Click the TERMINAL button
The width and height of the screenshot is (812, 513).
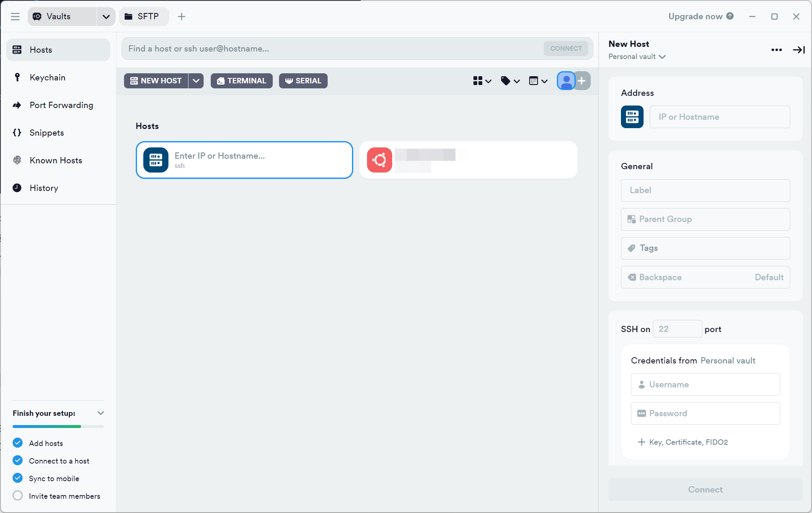(241, 81)
